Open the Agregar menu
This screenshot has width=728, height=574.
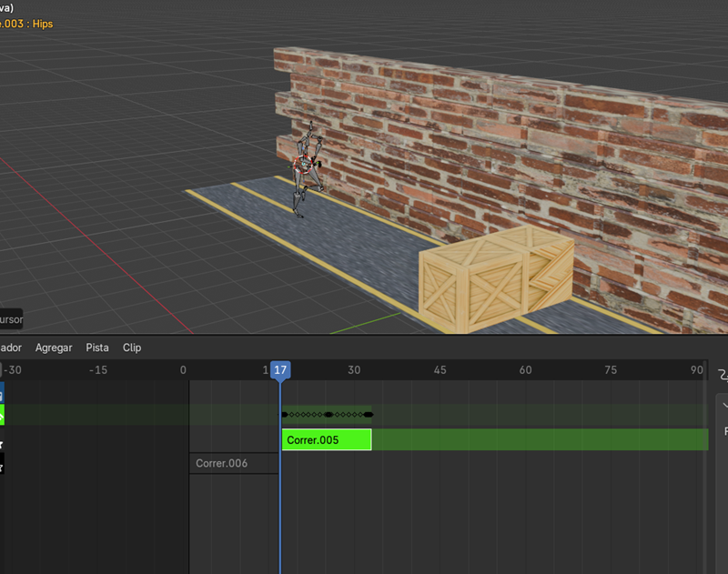[53, 347]
